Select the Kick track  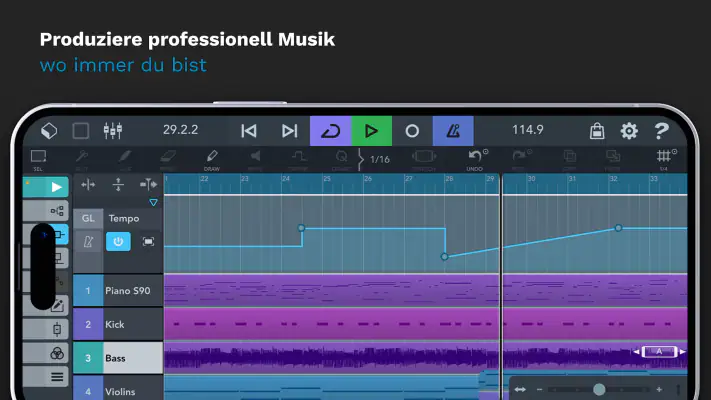[115, 324]
